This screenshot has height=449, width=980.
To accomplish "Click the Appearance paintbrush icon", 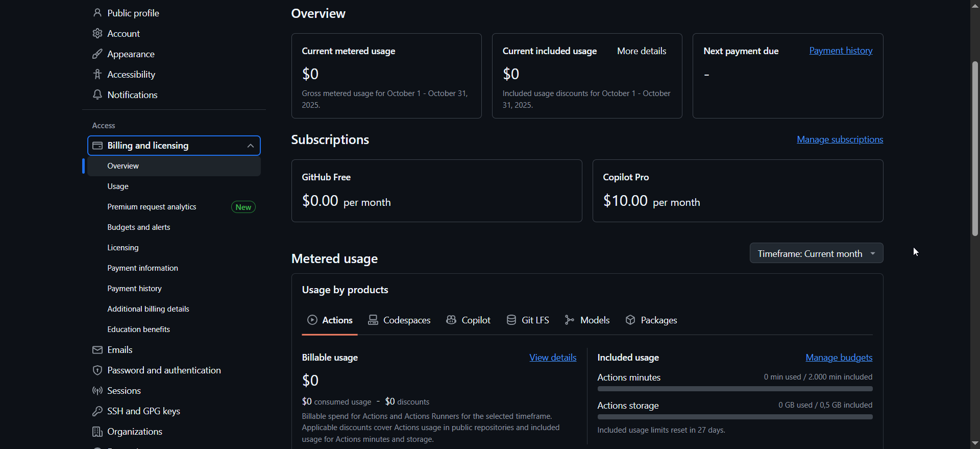I will (x=97, y=54).
